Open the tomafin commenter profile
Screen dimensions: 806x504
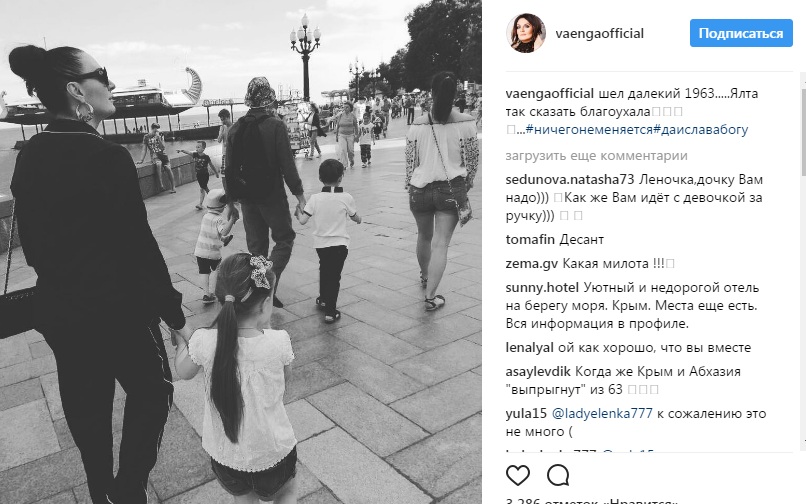(530, 240)
